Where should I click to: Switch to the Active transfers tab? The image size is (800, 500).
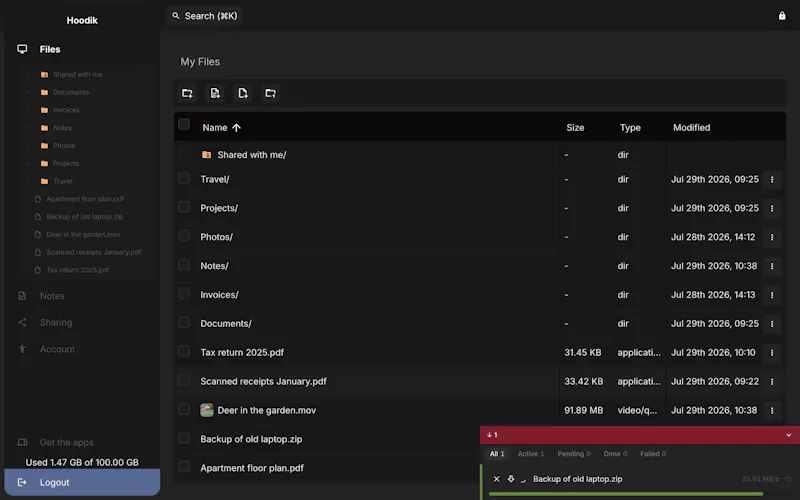coord(531,454)
